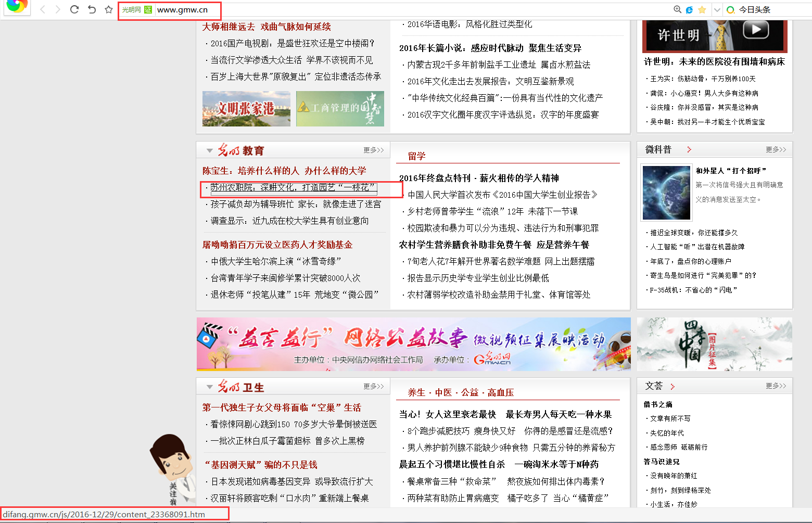Open 农村学生营养膳食补助非免费午餐

(494, 245)
